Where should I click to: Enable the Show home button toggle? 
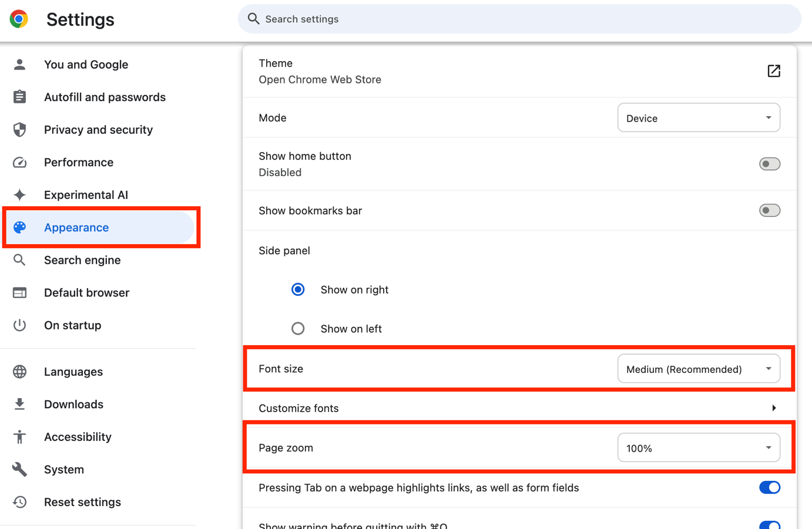[x=769, y=164]
